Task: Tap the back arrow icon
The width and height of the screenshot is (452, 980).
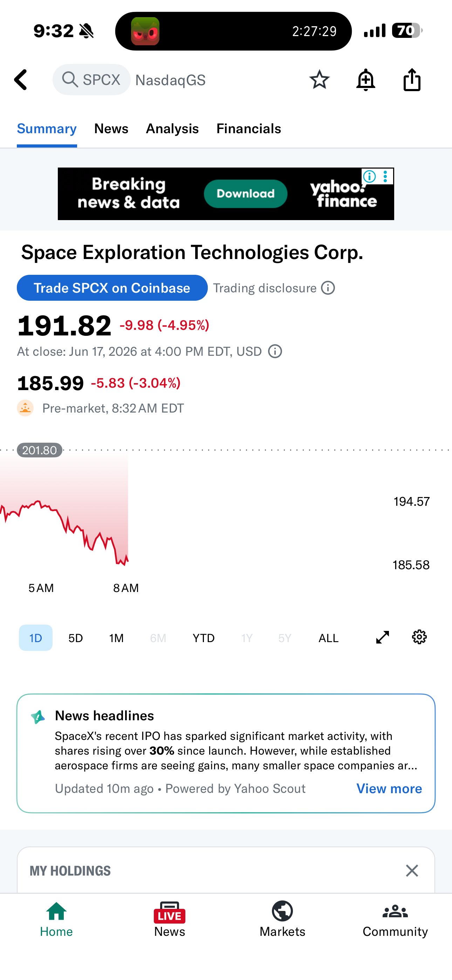Action: point(21,80)
